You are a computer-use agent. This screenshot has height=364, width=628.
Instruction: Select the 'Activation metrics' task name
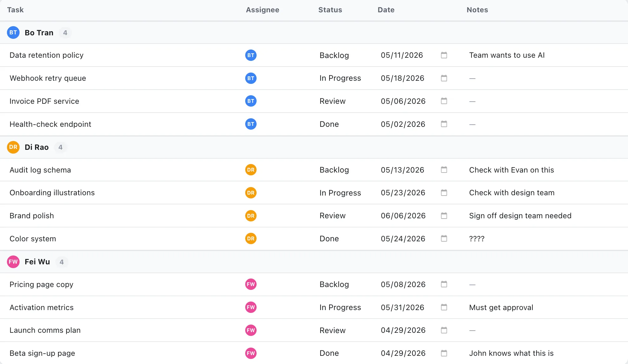pos(41,307)
